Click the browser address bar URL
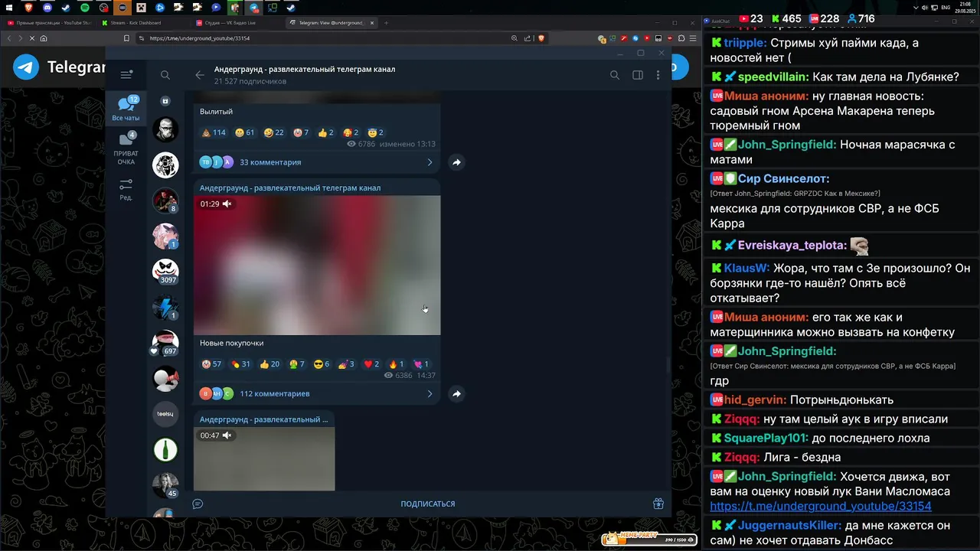Screen dimensions: 980x551 pyautogui.click(x=200, y=38)
